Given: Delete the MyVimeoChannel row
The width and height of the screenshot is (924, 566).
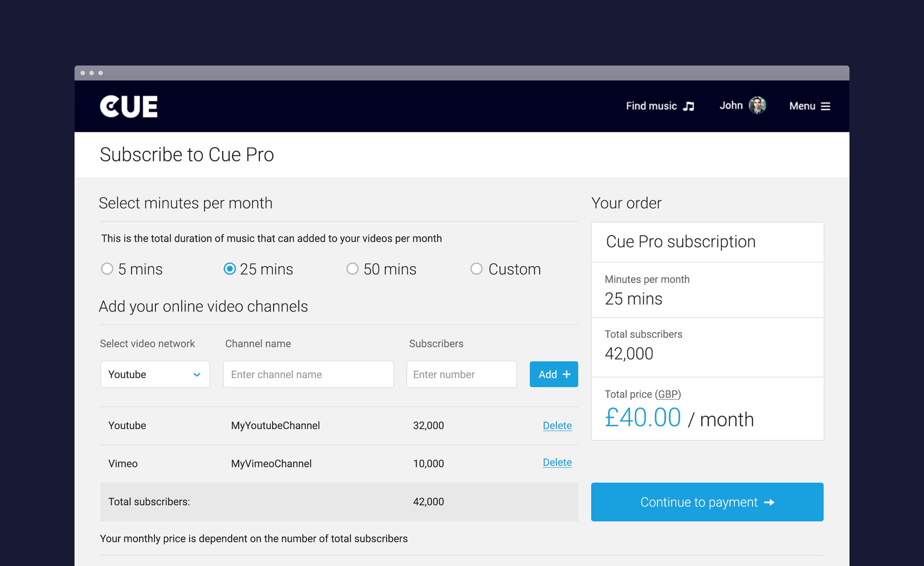Looking at the screenshot, I should (557, 462).
